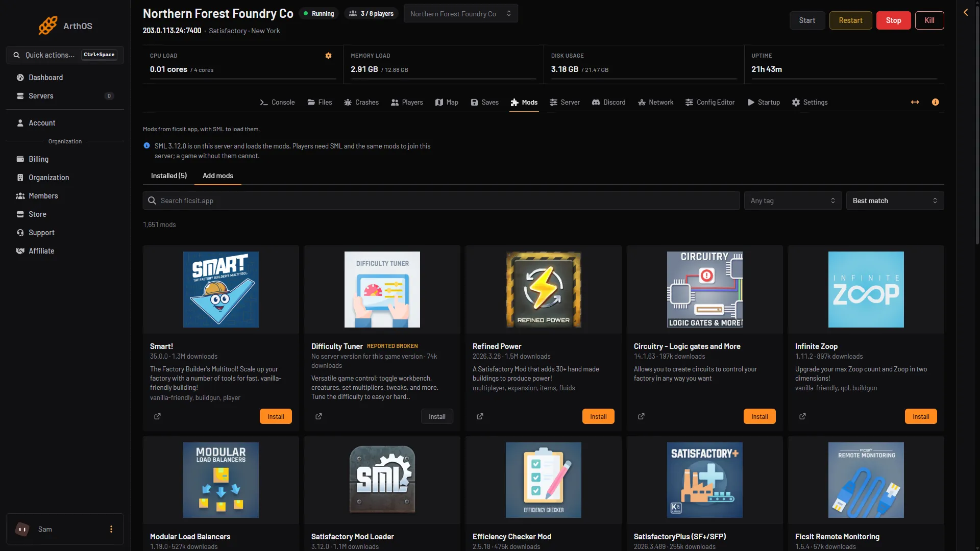
Task: Open Quick actions search box
Action: tap(65, 55)
